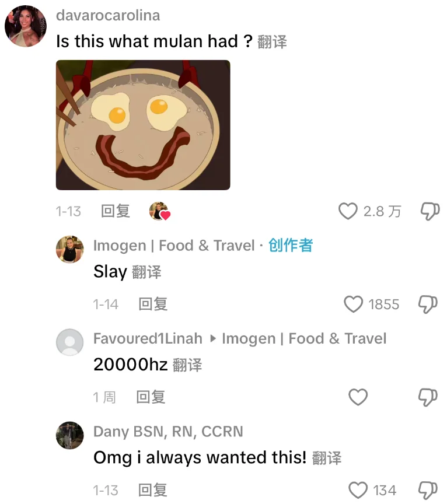Like "Omg i always wanted this!" comment
The height and width of the screenshot is (504, 447).
pos(358,490)
